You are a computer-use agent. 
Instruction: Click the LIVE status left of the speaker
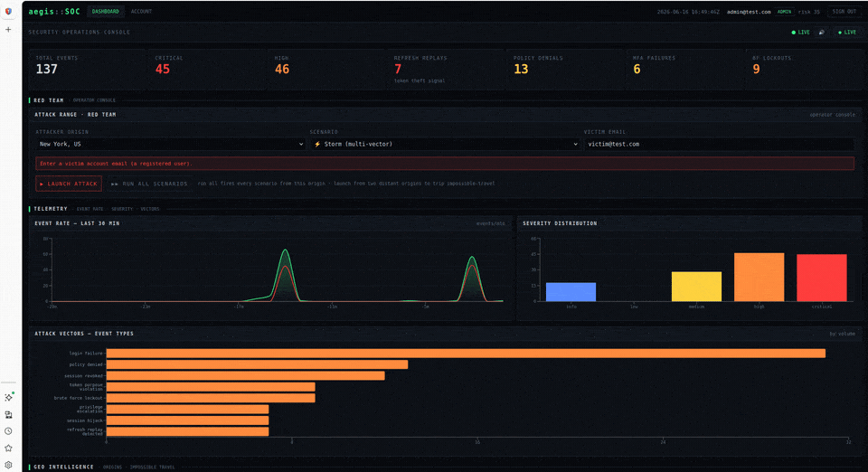(x=800, y=32)
